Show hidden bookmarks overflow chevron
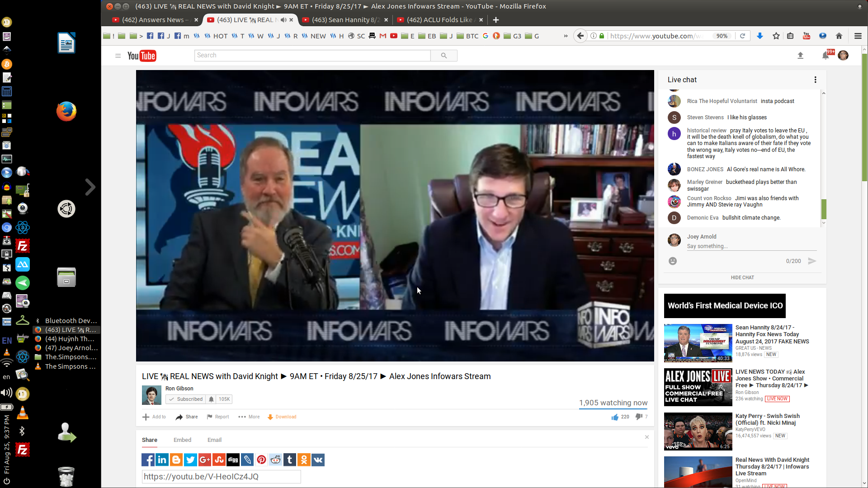 click(566, 36)
